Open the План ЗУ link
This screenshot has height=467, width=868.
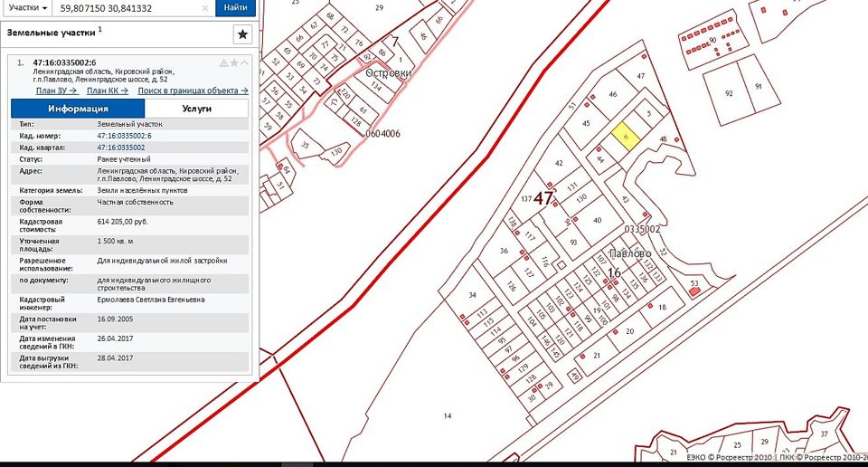[56, 91]
